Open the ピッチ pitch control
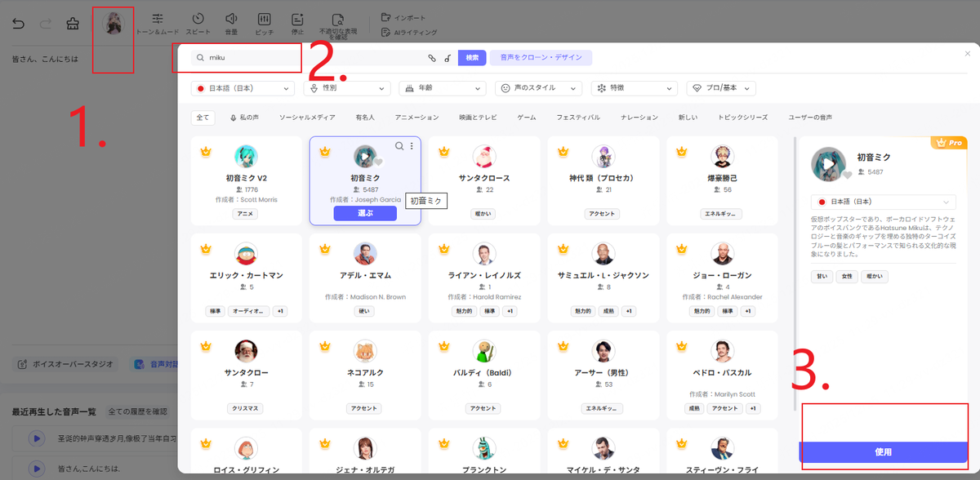The height and width of the screenshot is (480, 980). pos(264,24)
